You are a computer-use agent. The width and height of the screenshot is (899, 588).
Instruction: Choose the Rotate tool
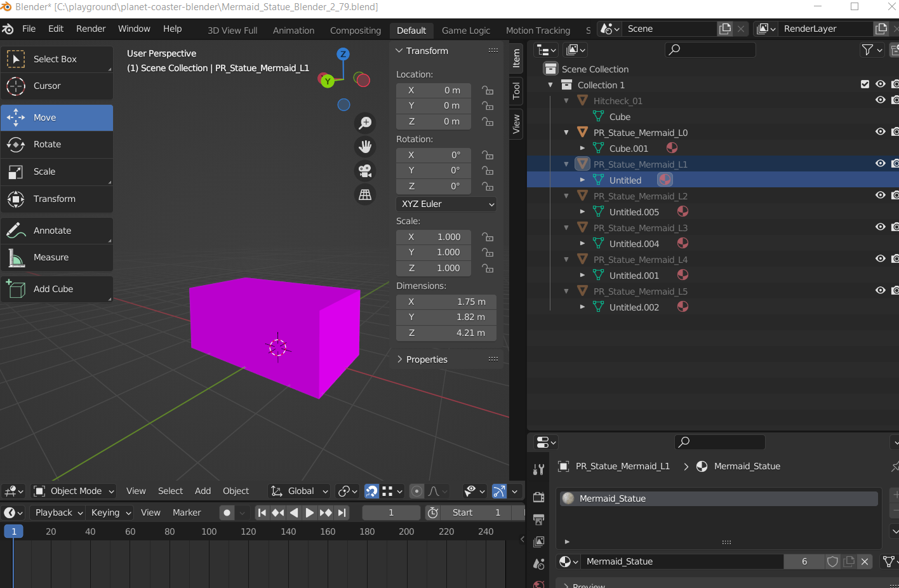tap(57, 144)
